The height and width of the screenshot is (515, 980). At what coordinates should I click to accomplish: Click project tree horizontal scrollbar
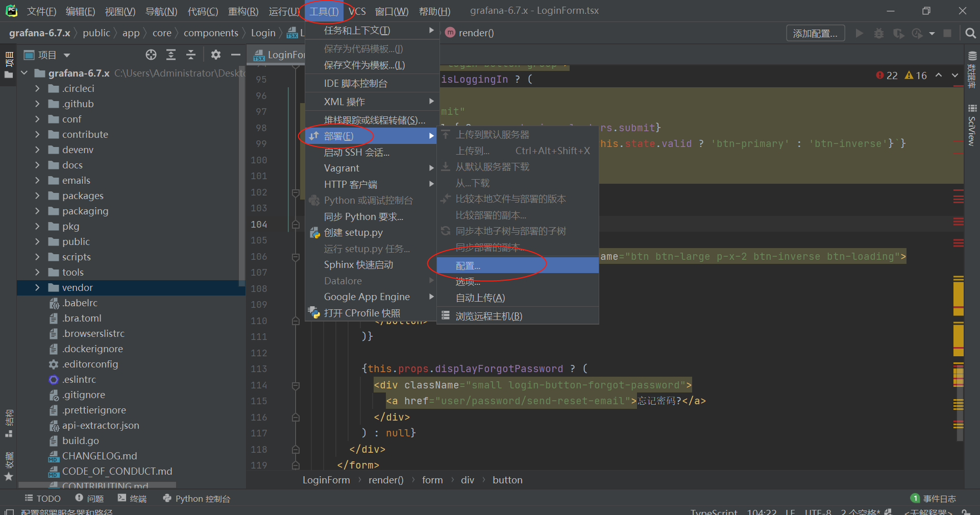[x=97, y=484]
